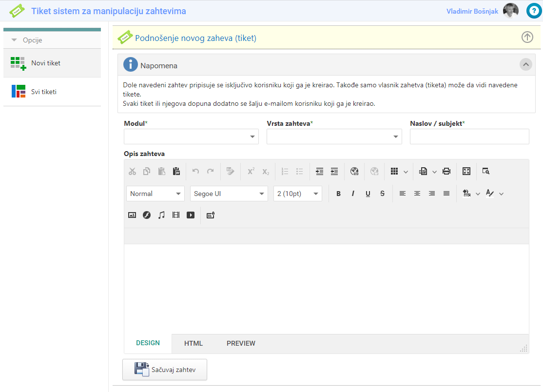Click the Sačuvaj zahtev button

tap(165, 370)
